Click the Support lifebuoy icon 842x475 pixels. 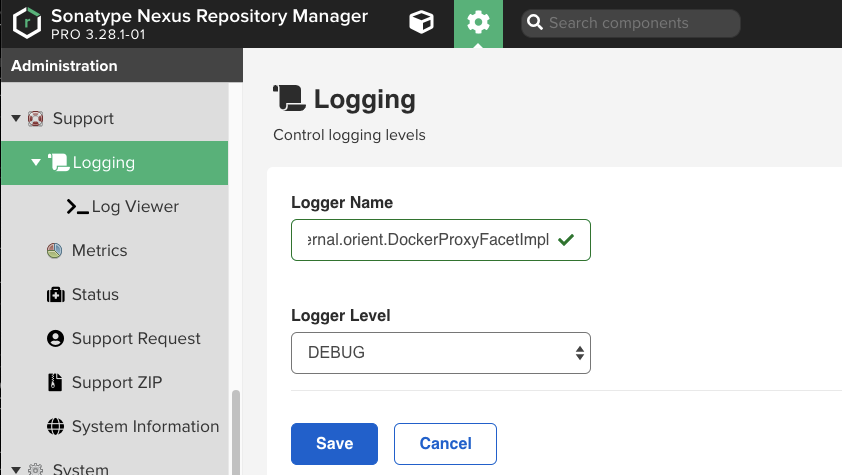point(36,119)
